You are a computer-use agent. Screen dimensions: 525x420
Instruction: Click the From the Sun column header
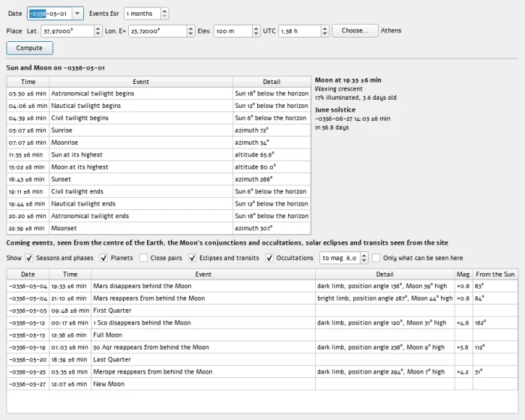495,274
